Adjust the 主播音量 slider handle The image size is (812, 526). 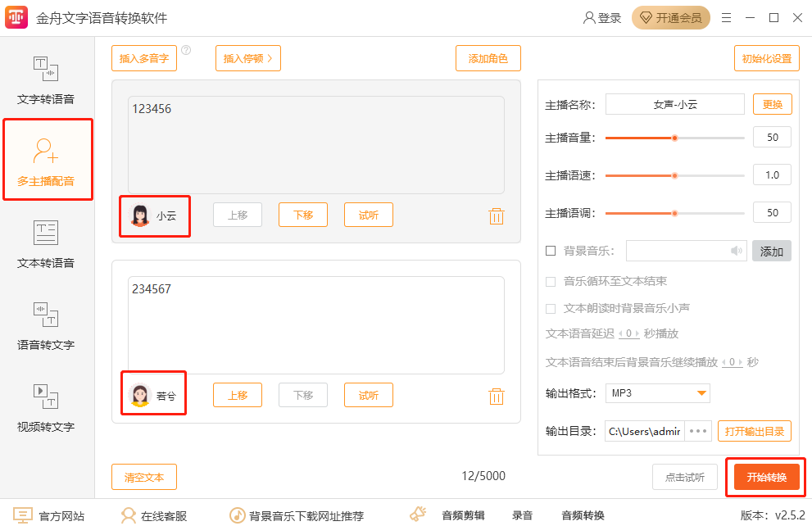tap(674, 138)
